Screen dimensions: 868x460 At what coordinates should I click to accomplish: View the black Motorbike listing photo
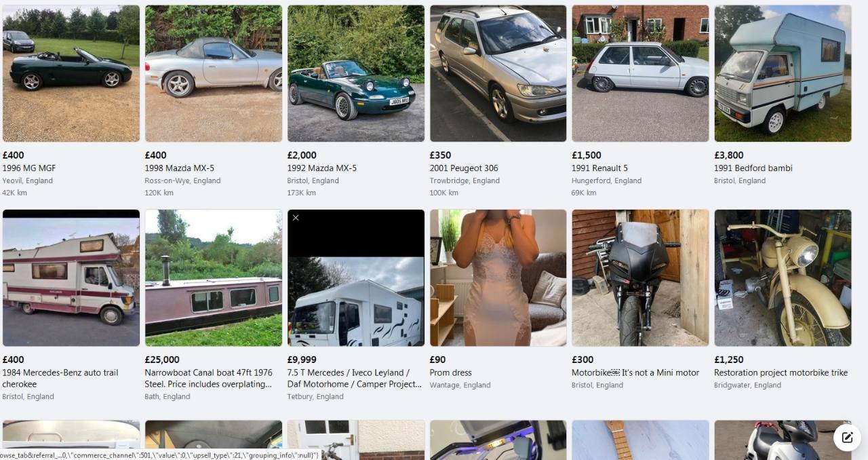(640, 278)
